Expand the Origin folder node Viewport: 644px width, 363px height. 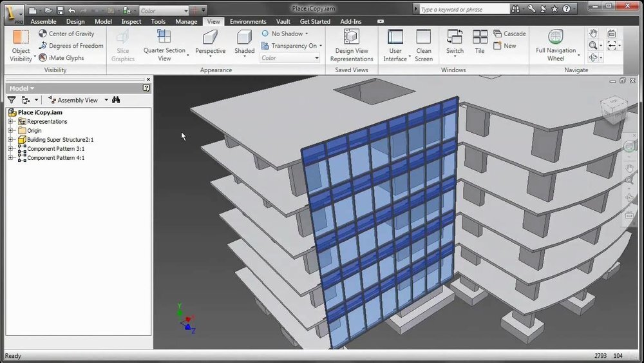click(x=11, y=130)
